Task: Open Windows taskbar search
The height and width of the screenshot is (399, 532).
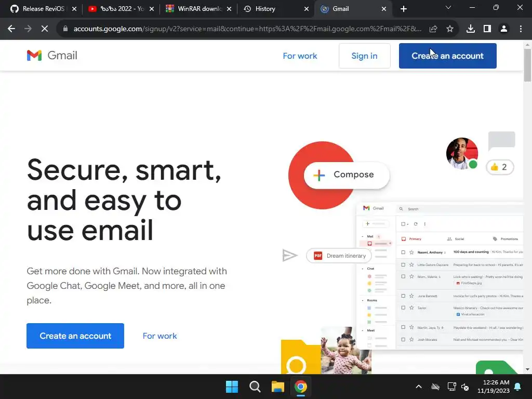Action: pyautogui.click(x=255, y=387)
